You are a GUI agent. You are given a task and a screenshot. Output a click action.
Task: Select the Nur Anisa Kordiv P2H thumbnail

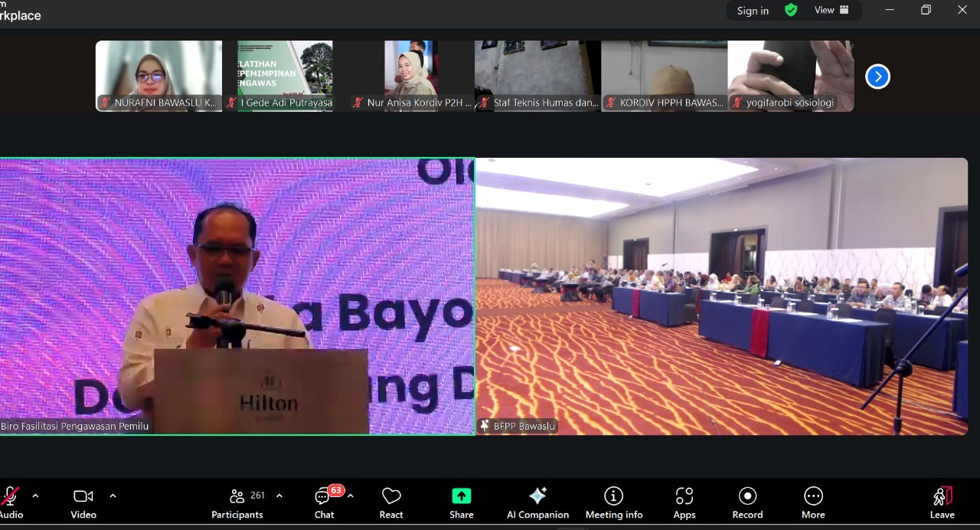click(411, 77)
